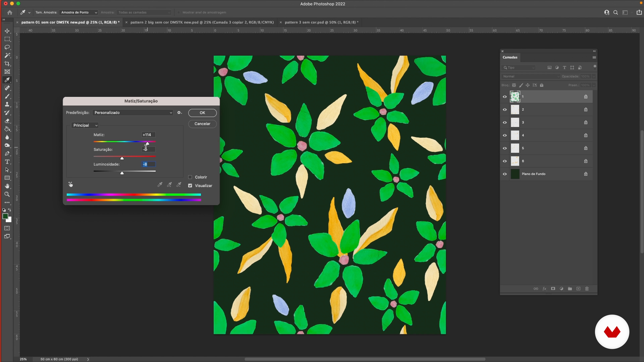Confirm the dialog with OK
The width and height of the screenshot is (644, 362).
202,113
